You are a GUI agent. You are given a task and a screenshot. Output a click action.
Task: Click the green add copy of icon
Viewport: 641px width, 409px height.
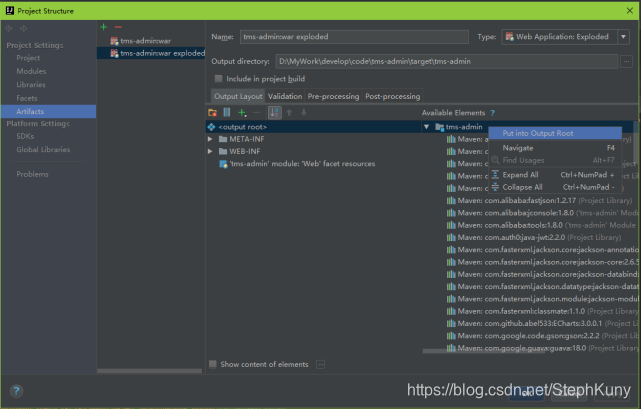coord(242,112)
